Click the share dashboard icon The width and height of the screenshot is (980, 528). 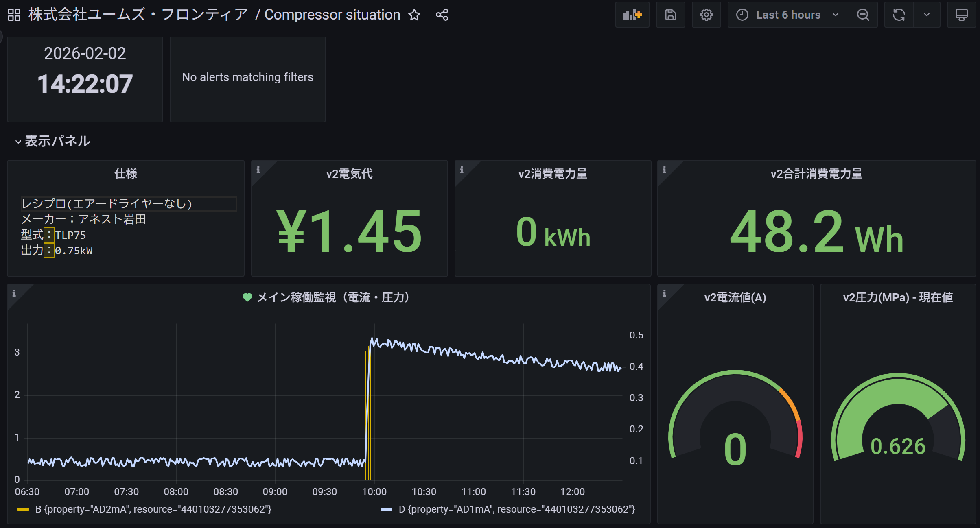(442, 15)
